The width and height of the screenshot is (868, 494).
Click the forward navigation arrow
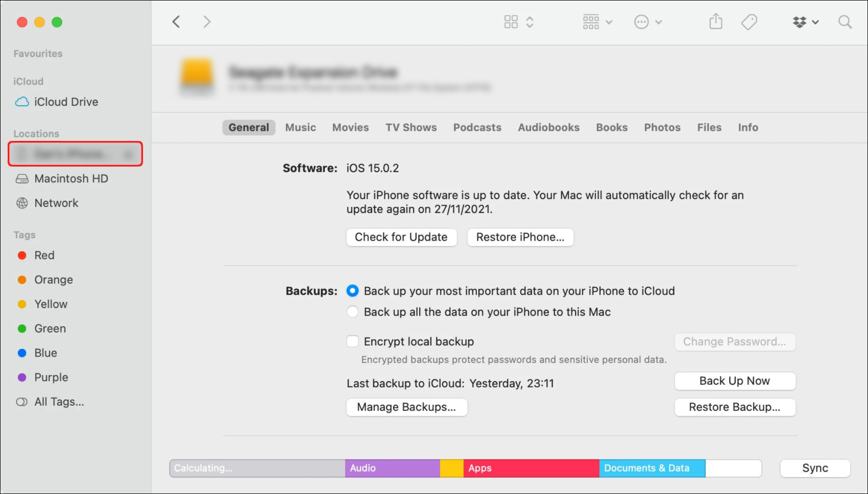[207, 22]
